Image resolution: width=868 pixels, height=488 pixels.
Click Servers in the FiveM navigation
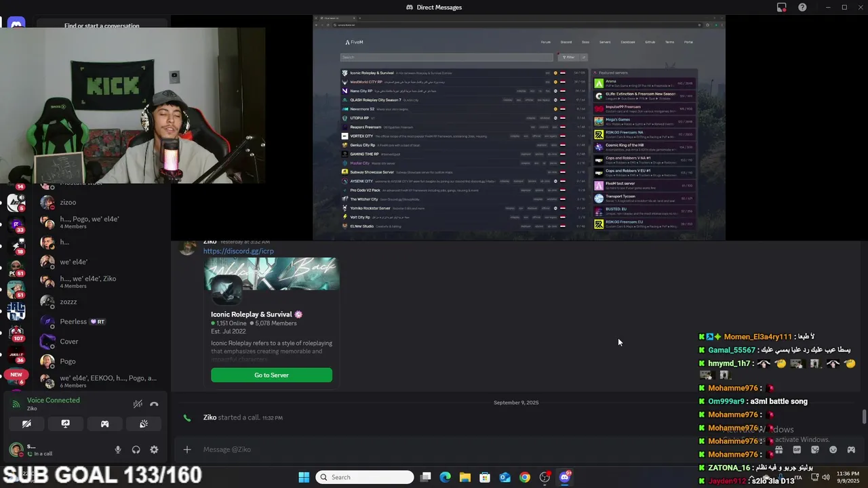click(x=605, y=42)
